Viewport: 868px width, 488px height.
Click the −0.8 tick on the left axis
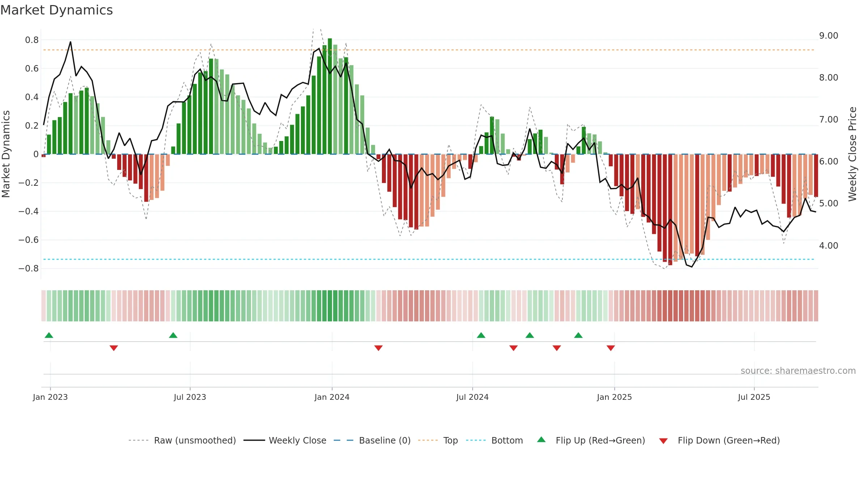tap(29, 268)
